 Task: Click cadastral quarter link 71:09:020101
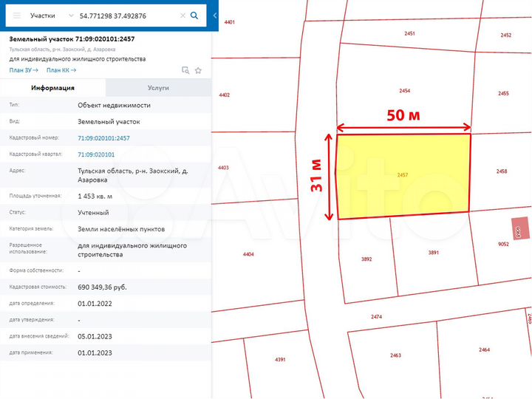coord(96,154)
